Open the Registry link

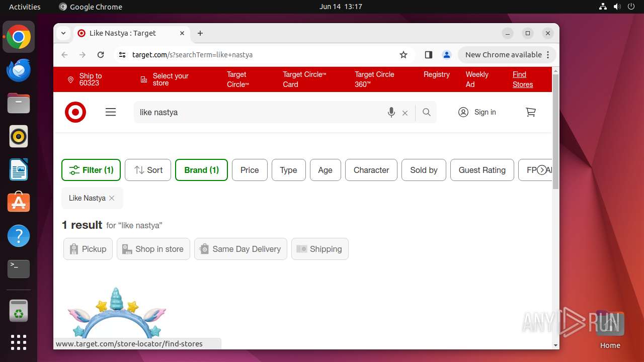point(436,74)
